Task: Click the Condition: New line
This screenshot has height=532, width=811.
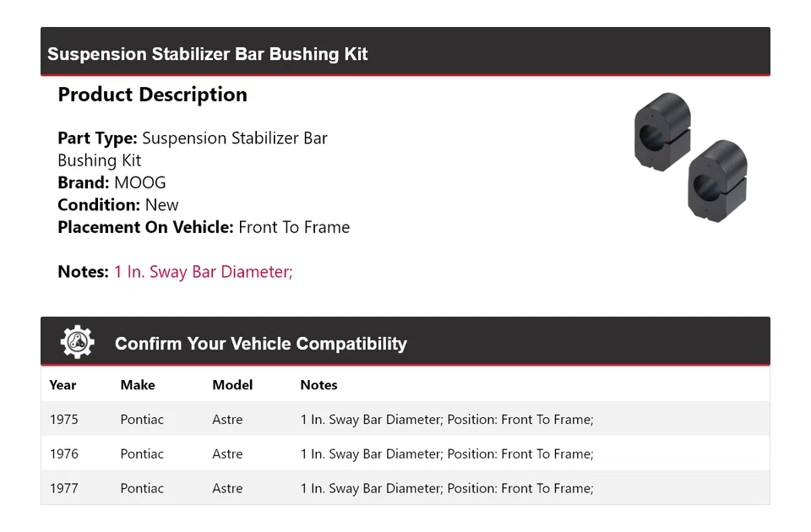Action: click(x=118, y=205)
